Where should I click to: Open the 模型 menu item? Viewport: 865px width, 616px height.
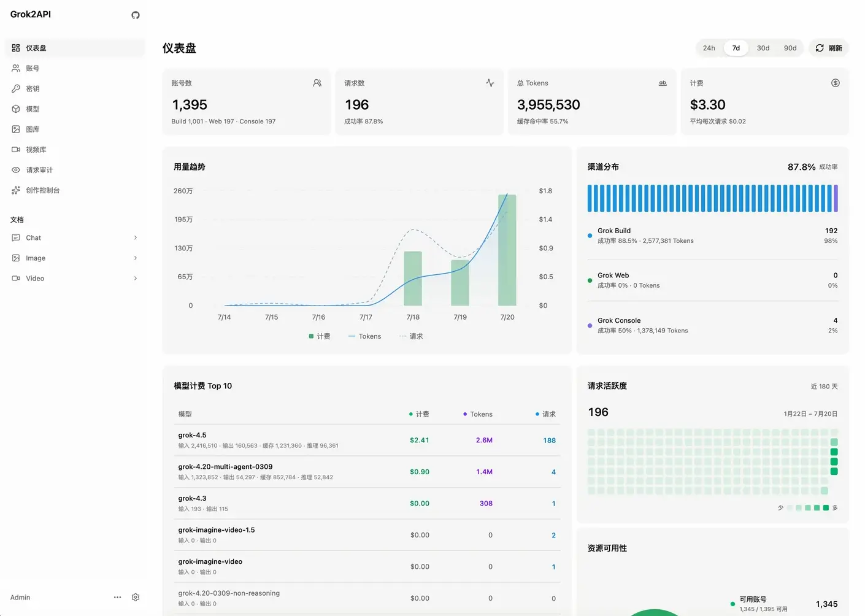75,109
